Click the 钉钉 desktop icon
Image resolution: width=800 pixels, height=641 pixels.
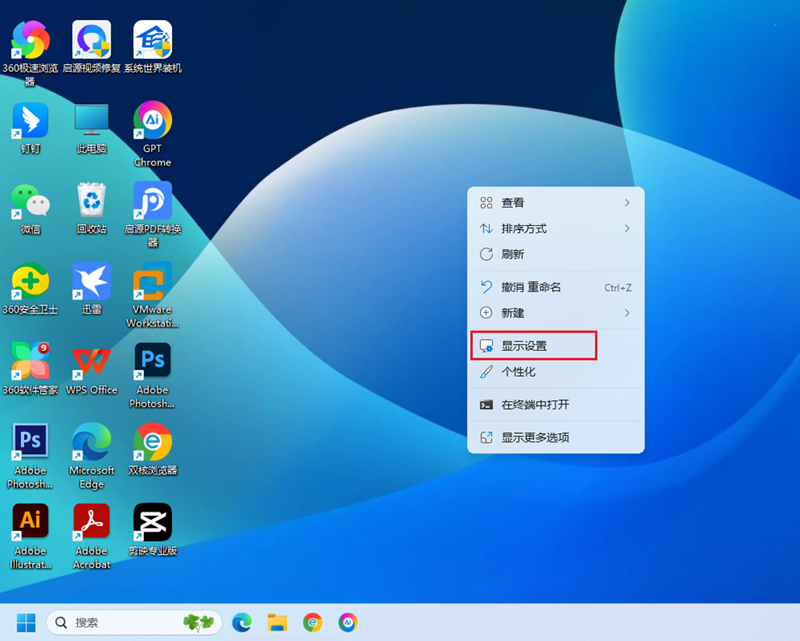coord(31,120)
